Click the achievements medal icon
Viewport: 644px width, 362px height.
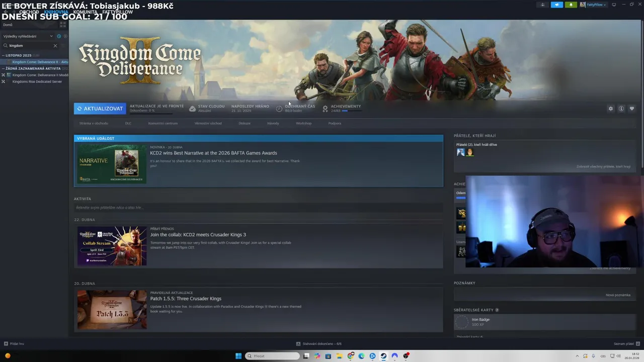tap(325, 109)
